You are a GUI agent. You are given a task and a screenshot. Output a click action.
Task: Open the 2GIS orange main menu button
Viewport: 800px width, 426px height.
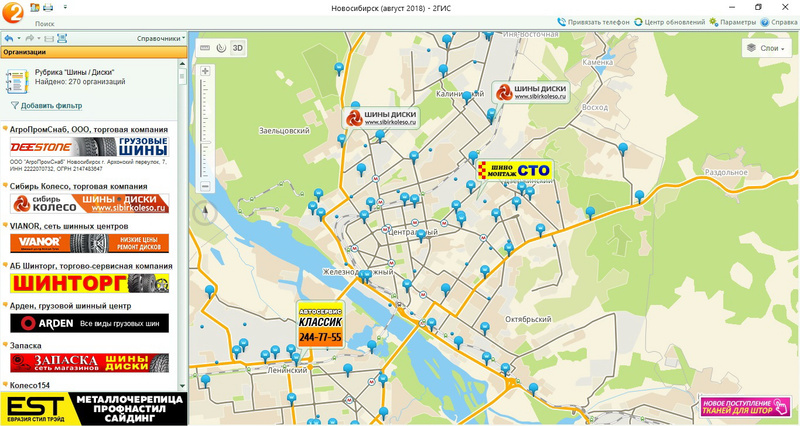[12, 12]
